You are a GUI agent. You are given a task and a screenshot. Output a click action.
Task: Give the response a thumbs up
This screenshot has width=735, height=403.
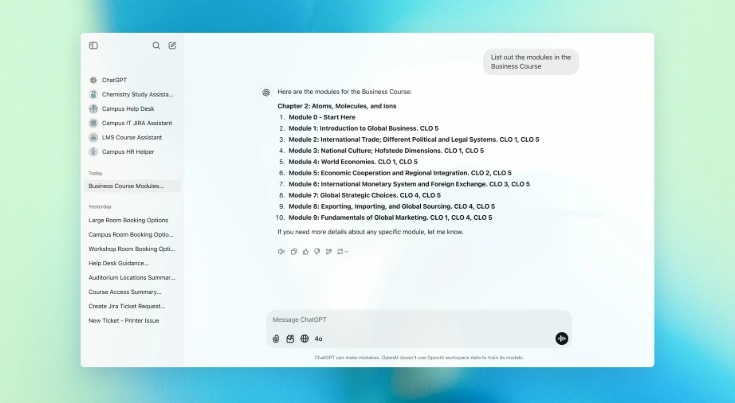(x=305, y=252)
